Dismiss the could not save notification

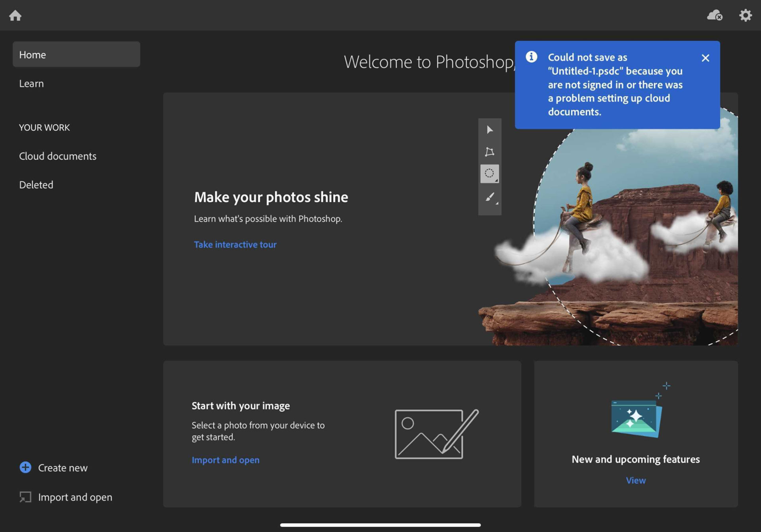point(705,58)
